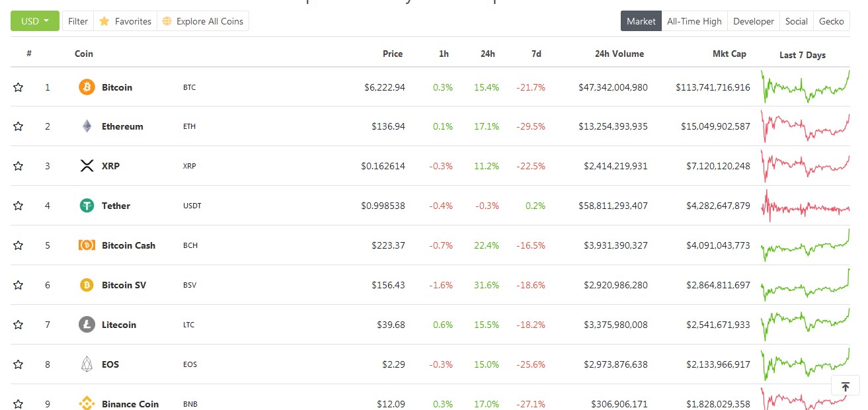Sort by the # rank column header

(x=29, y=54)
